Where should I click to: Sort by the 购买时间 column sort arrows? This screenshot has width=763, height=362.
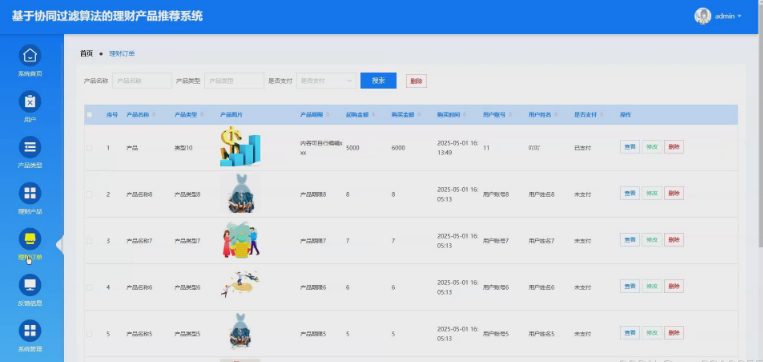[464, 115]
